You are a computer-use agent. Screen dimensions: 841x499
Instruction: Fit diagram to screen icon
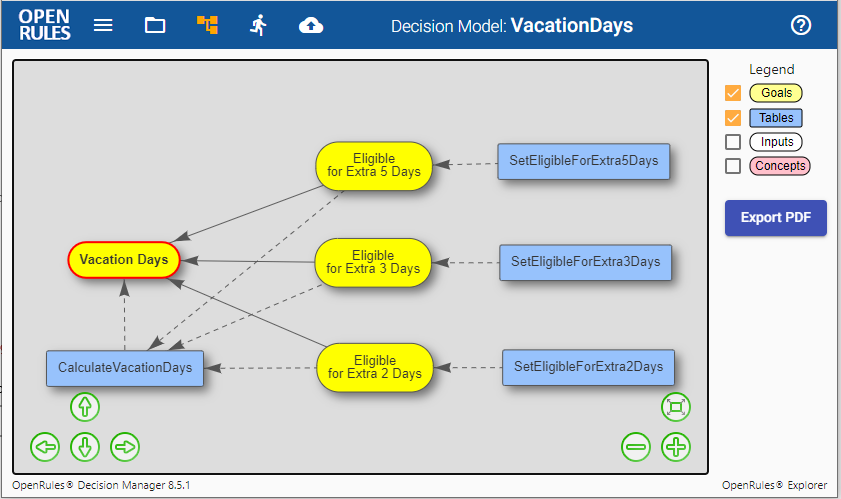point(676,407)
